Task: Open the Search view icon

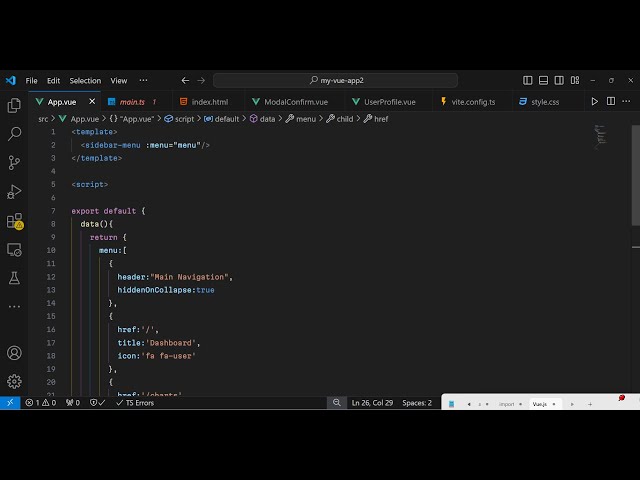Action: click(x=14, y=133)
